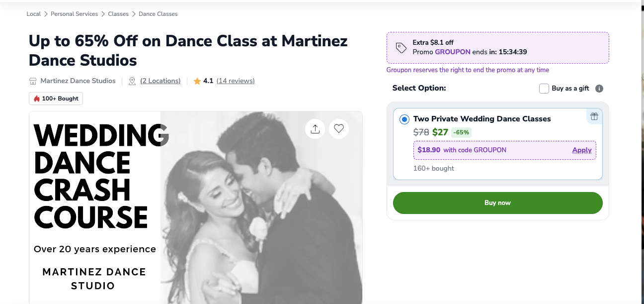Enable the Buy as a gift checkbox
Screen dimensions: 644x304
pyautogui.click(x=544, y=89)
